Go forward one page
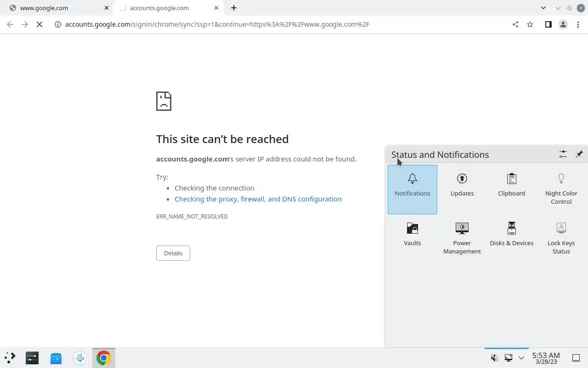 point(25,24)
